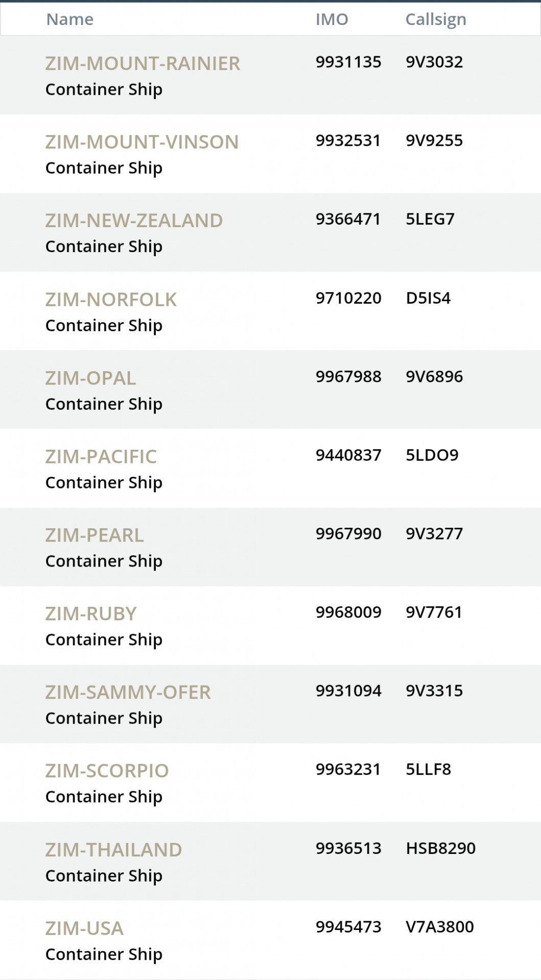Sort by the Callsign column header
The height and width of the screenshot is (980, 541).
pyautogui.click(x=436, y=19)
